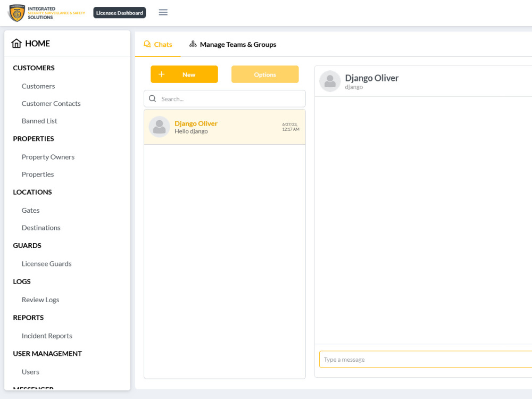
Task: Click the 6/27/23 12:17 AM timestamp
Action: [290, 127]
